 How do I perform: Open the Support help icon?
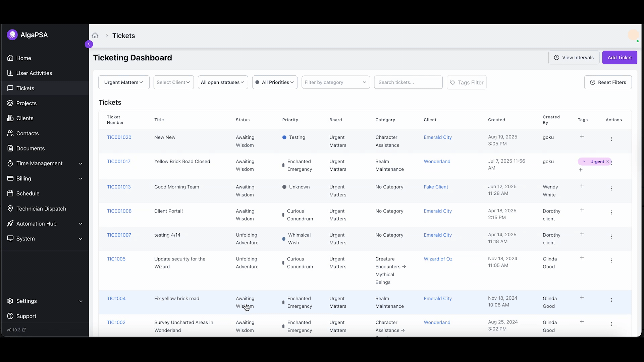[10, 316]
